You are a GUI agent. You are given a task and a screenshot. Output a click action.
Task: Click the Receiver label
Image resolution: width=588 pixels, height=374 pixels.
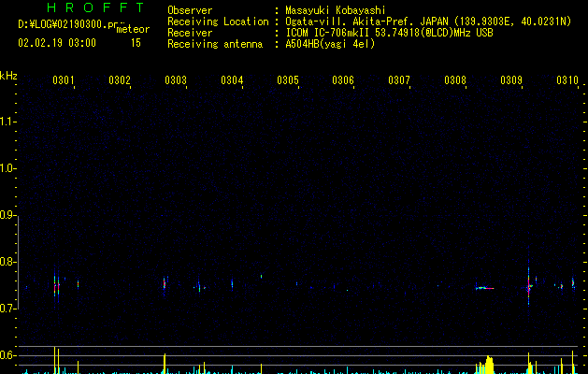pos(190,33)
